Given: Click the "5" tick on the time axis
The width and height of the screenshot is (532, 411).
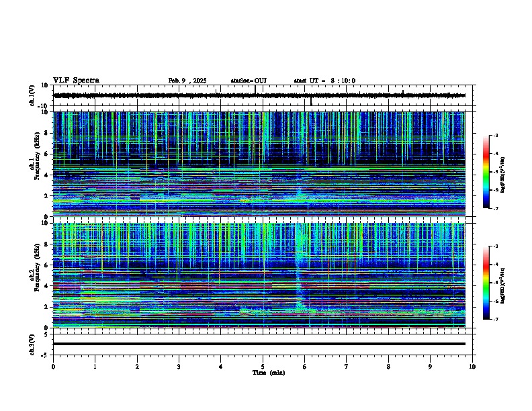Looking at the screenshot, I should coord(263,367).
